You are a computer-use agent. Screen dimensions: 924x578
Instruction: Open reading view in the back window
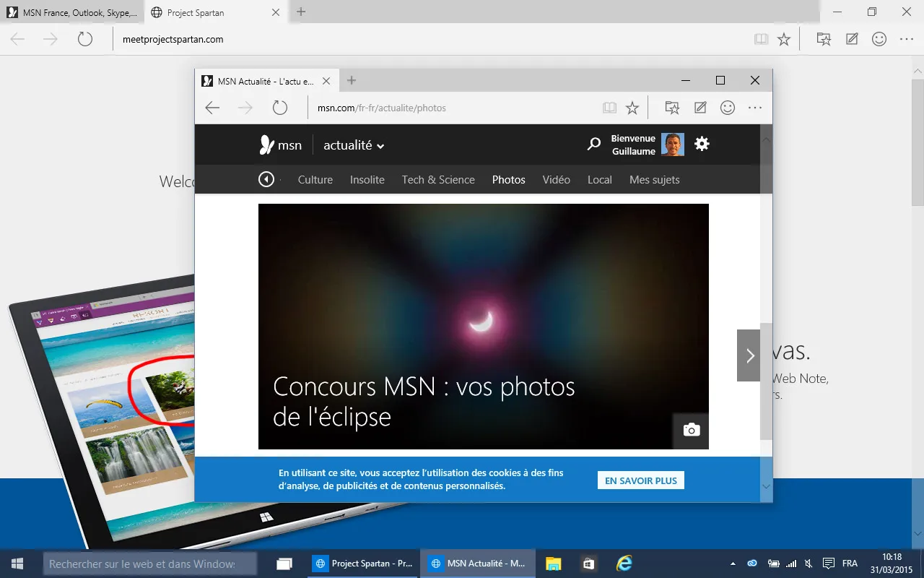(x=761, y=39)
